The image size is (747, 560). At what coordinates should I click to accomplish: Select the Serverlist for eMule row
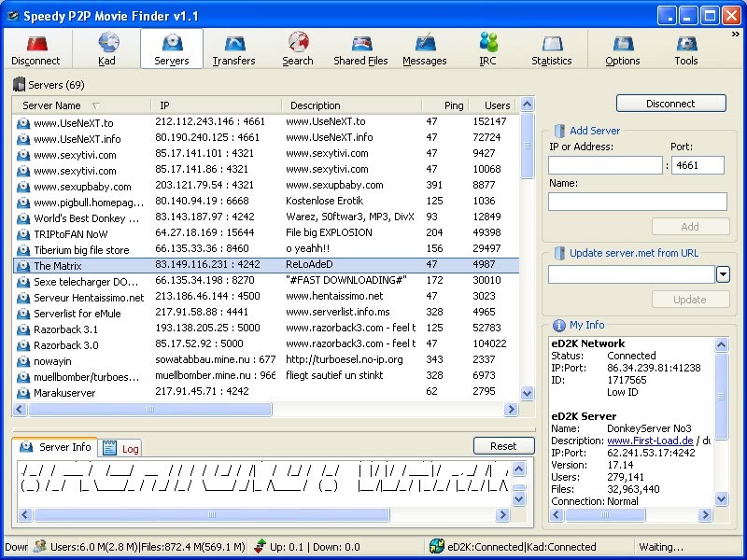click(x=266, y=314)
